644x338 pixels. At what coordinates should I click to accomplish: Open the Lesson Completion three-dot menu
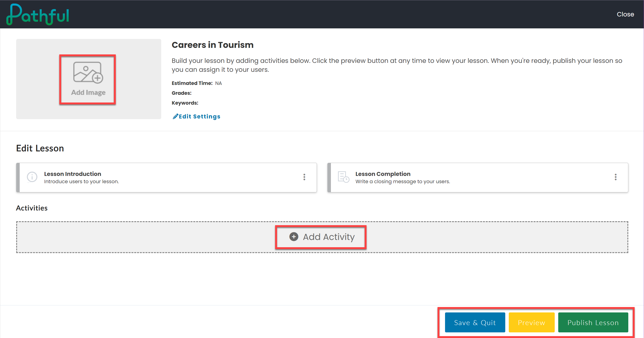[x=615, y=177]
